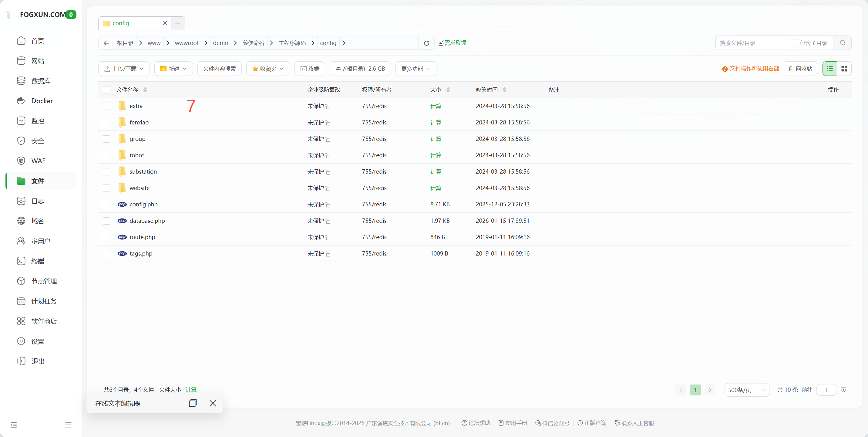The height and width of the screenshot is (437, 868).
Task: Go back with left arrow icon
Action: [x=106, y=43]
